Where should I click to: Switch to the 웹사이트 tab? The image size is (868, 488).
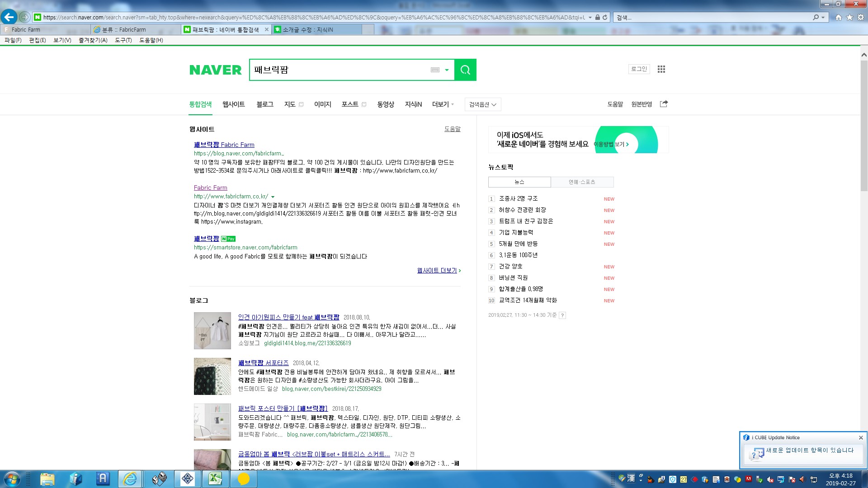pyautogui.click(x=234, y=104)
